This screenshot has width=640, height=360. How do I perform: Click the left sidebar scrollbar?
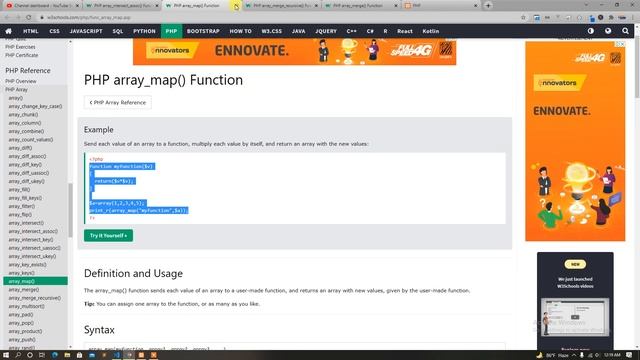pyautogui.click(x=70, y=210)
